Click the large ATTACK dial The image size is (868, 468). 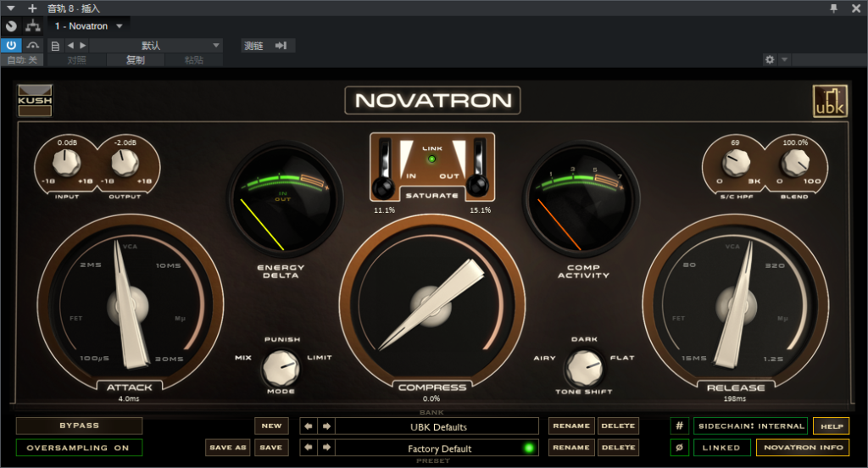[130, 304]
